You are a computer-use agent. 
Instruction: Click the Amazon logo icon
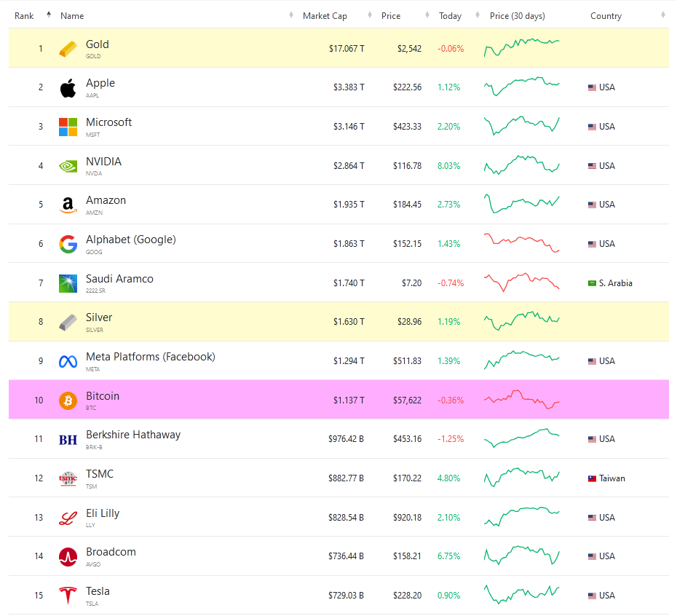(68, 205)
